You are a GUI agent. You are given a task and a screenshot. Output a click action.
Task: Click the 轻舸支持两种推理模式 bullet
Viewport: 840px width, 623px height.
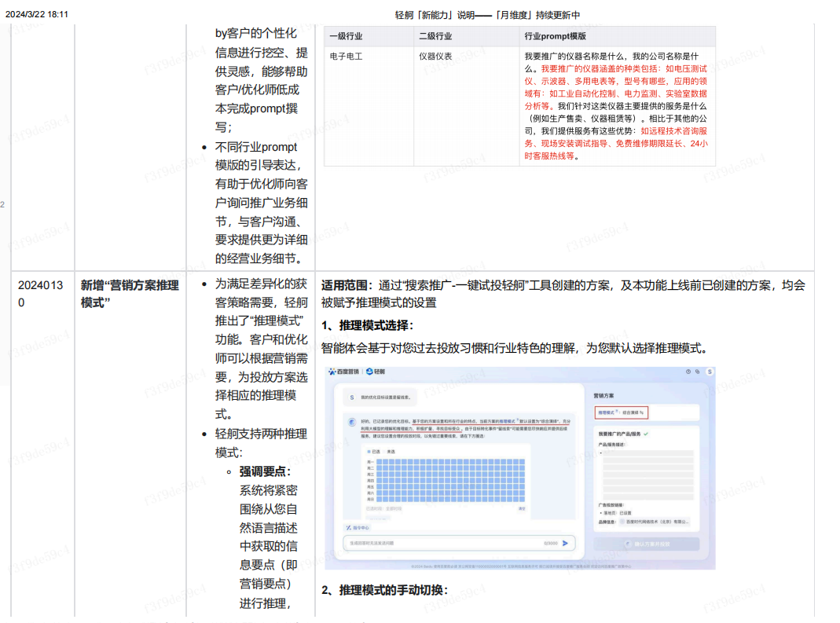coord(261,443)
